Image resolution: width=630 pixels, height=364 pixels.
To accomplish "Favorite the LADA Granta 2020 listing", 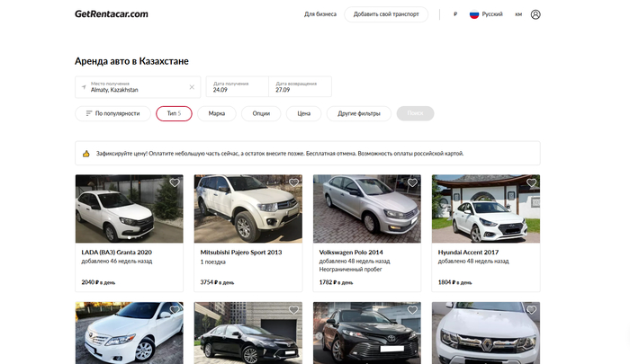I will 175,182.
